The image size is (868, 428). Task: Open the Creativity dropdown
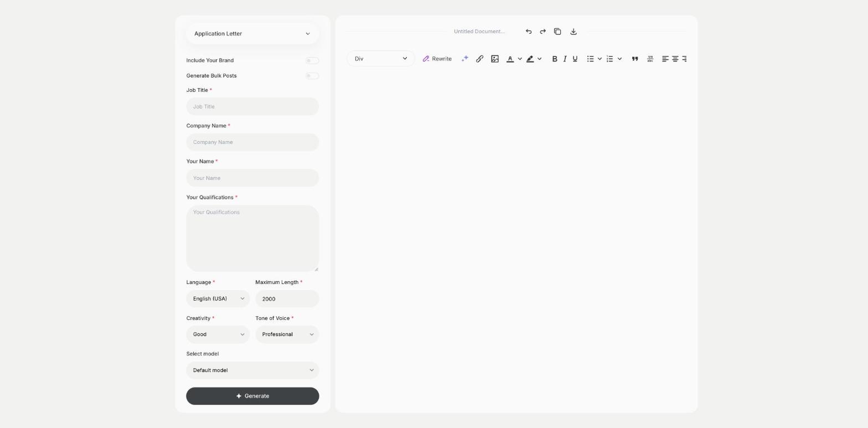tap(218, 334)
